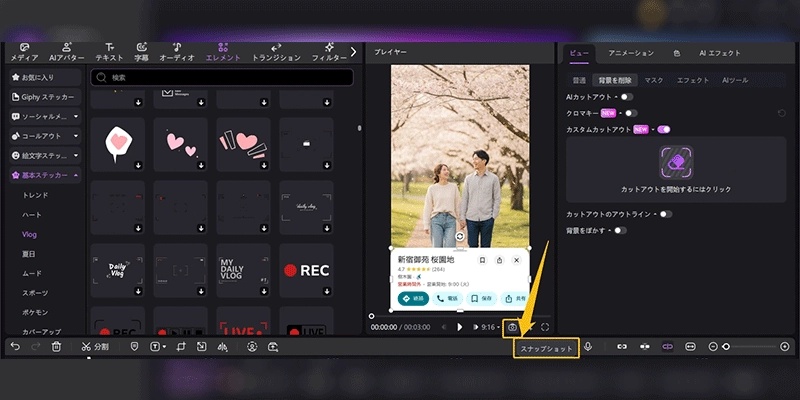Download the REC red dot sticker
This screenshot has width=800, height=400.
(327, 291)
